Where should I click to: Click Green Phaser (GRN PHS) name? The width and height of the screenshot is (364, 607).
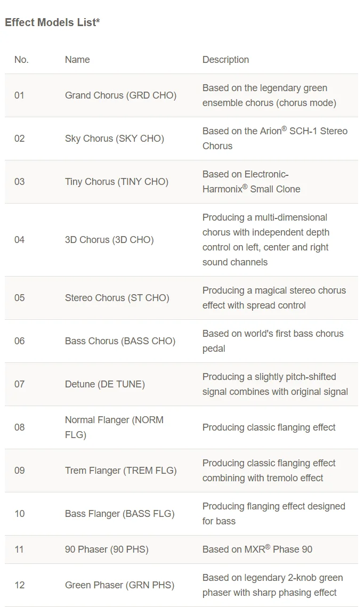120,585
